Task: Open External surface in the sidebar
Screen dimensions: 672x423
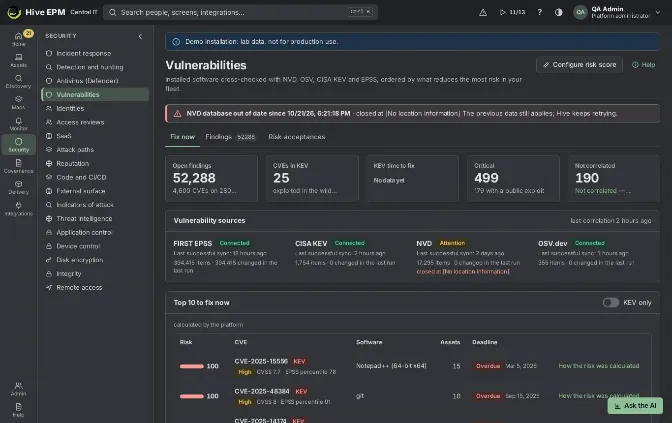Action: click(95, 191)
